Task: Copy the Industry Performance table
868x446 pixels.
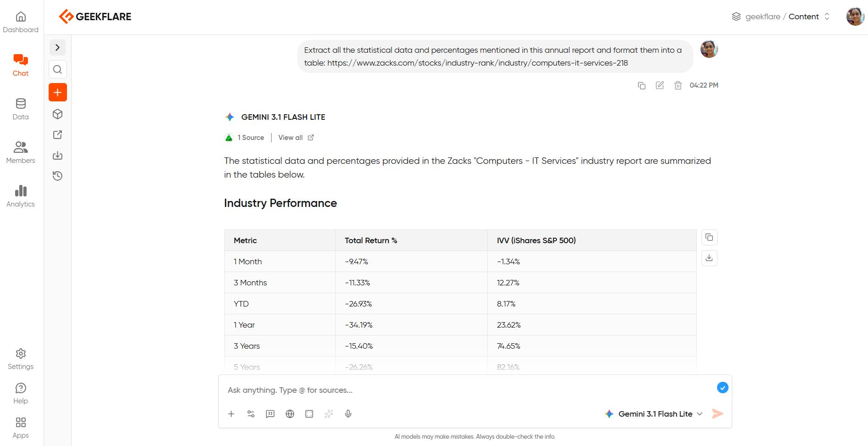Action: tap(709, 237)
